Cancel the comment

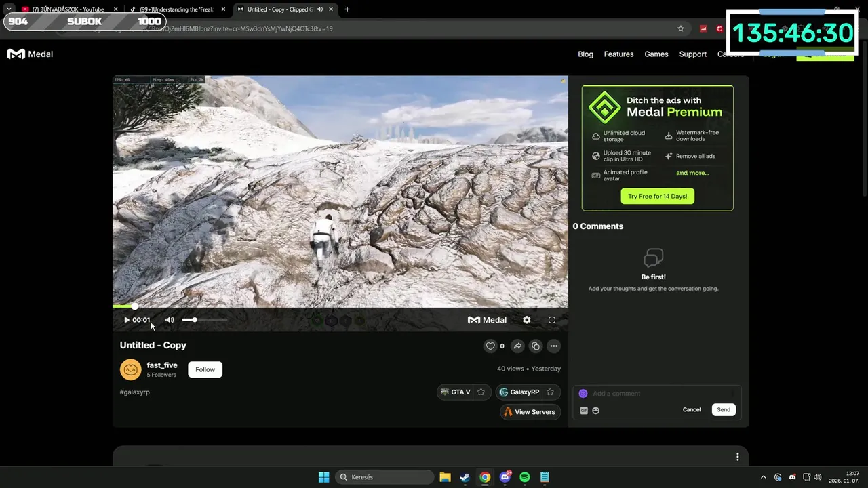coord(692,409)
